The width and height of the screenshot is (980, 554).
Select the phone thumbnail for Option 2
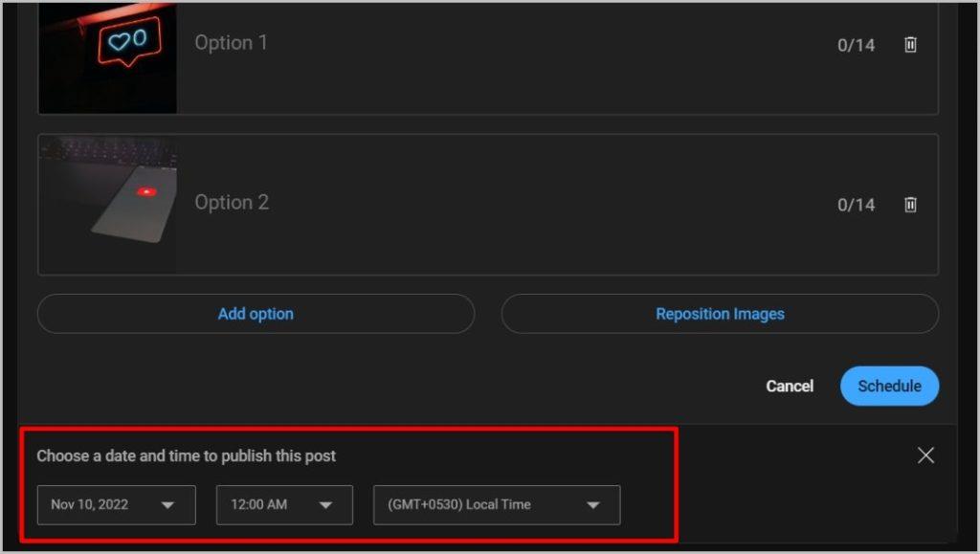click(107, 204)
